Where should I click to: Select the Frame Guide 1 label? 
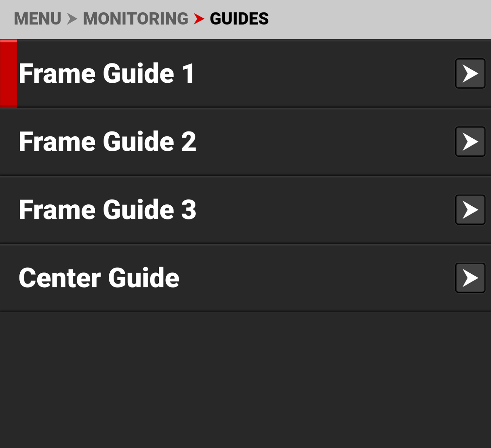[107, 74]
